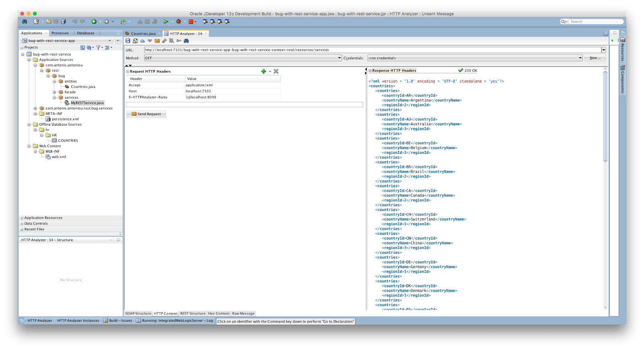Click the magnifier icon in Projects panel header

pos(83,48)
